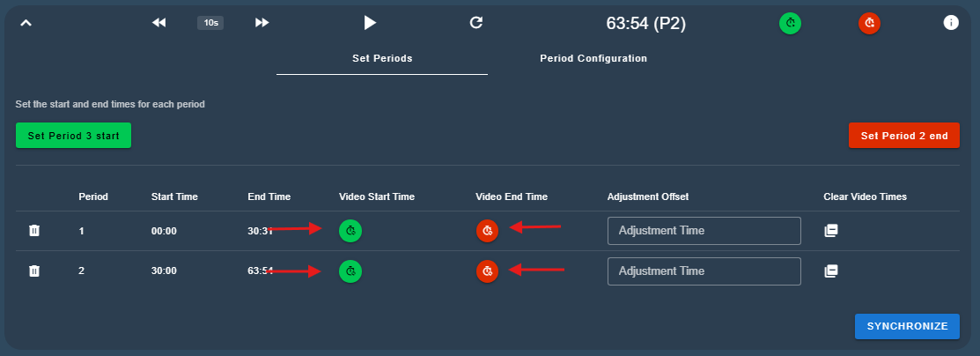Click Set Period 3 start button
The width and height of the screenshot is (980, 356).
click(x=73, y=136)
